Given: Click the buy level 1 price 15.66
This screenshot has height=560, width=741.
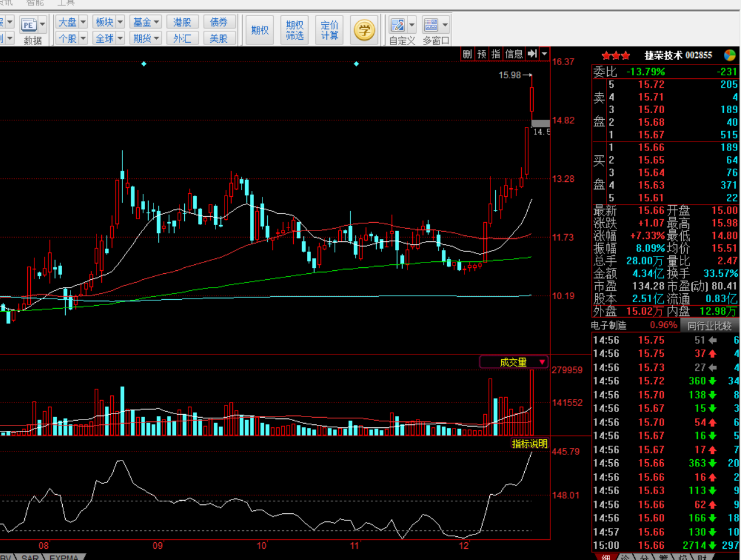Looking at the screenshot, I should [x=651, y=148].
